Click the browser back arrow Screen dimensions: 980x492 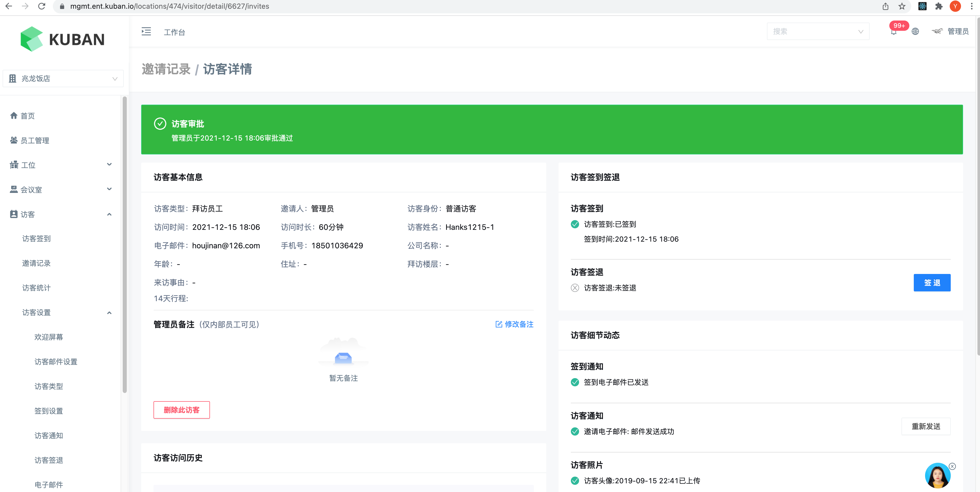(8, 6)
